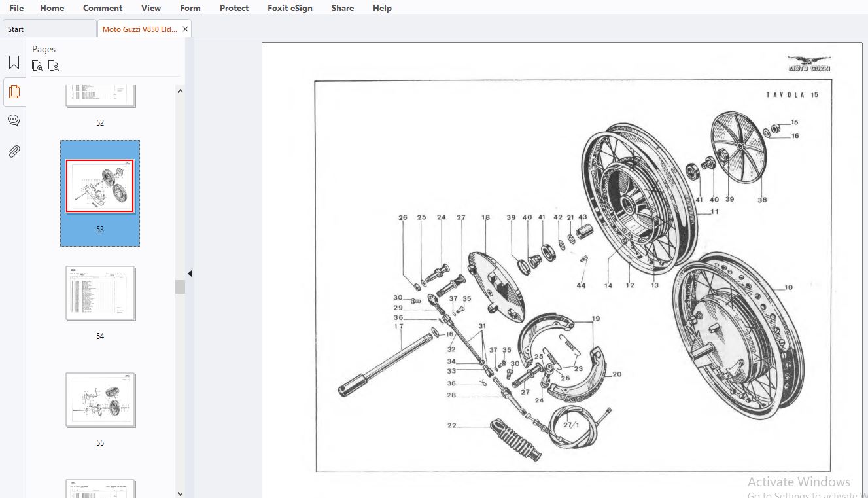The image size is (868, 498).
Task: Open the Comment ribbon tab
Action: (x=103, y=8)
